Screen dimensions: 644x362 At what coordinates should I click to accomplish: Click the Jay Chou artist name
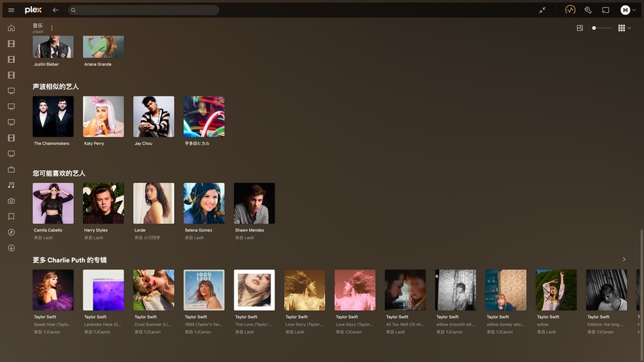[x=143, y=143]
